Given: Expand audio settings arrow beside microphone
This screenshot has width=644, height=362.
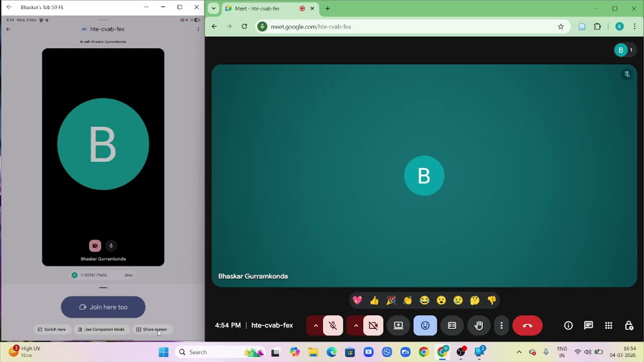Looking at the screenshot, I should point(315,325).
